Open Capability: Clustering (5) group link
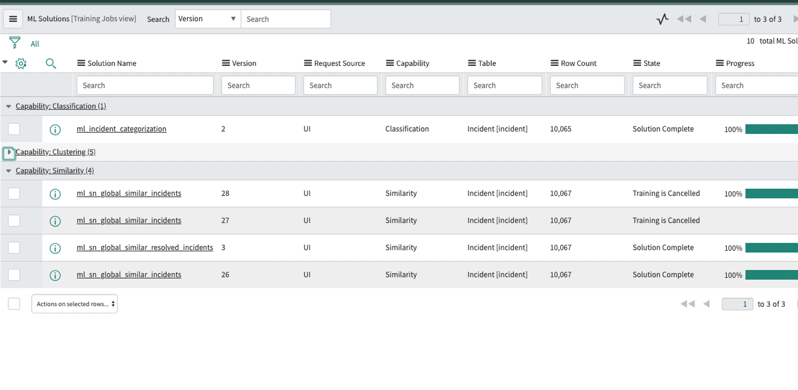This screenshot has width=798, height=390. coord(55,152)
